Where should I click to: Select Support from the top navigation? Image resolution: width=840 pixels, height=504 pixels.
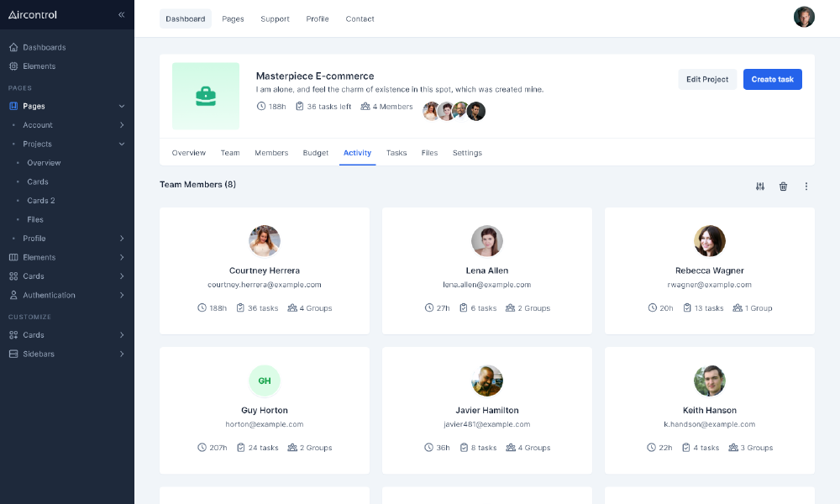275,18
